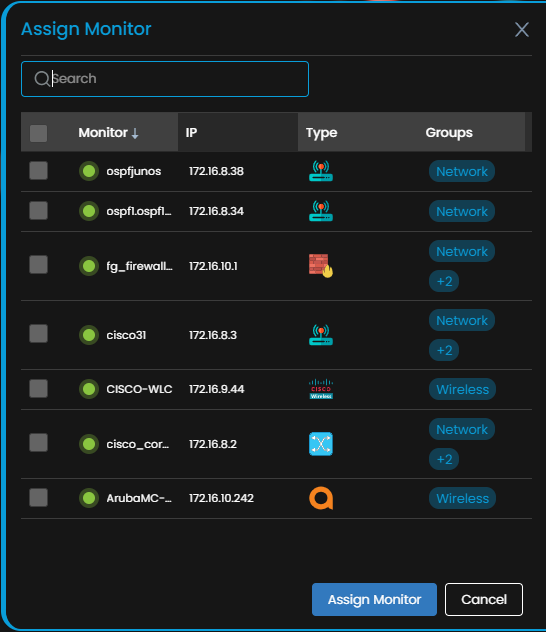The image size is (546, 632).
Task: Expand the +2 groups badge for cisco_cor
Action: click(x=444, y=459)
